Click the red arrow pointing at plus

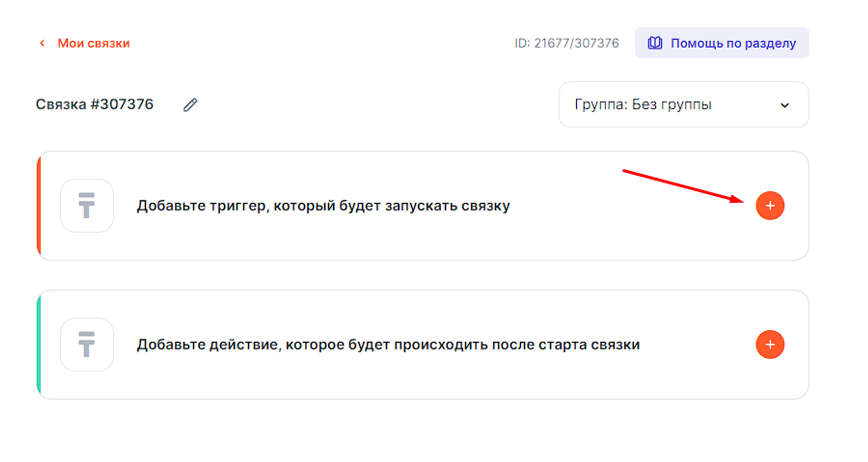[684, 186]
